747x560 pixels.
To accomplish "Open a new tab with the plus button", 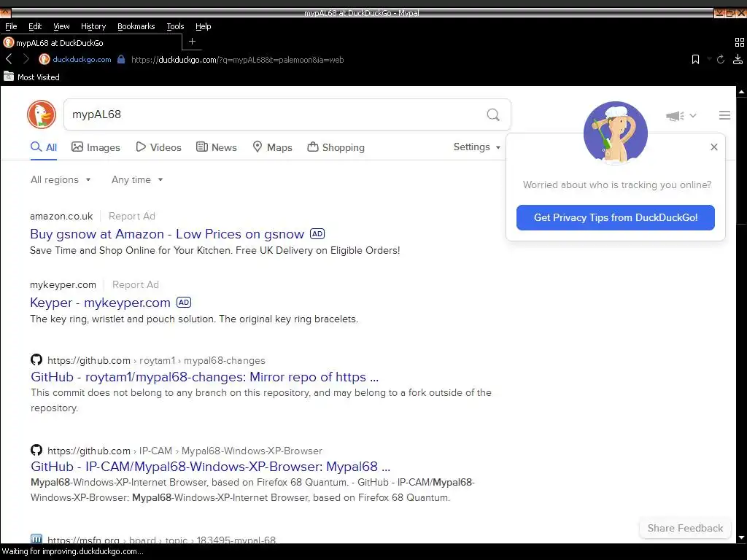I will (x=192, y=42).
